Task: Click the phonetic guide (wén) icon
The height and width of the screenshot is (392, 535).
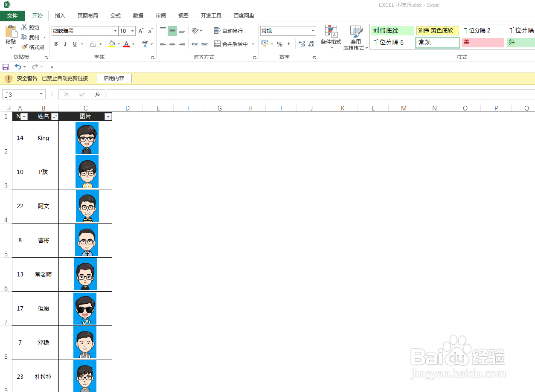Action: (x=145, y=44)
